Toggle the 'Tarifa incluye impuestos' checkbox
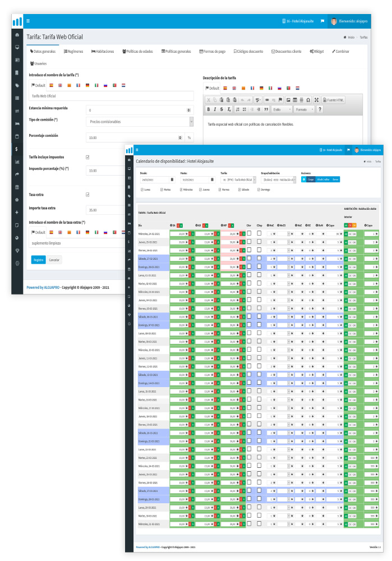This screenshot has height=561, width=392. pos(87,157)
